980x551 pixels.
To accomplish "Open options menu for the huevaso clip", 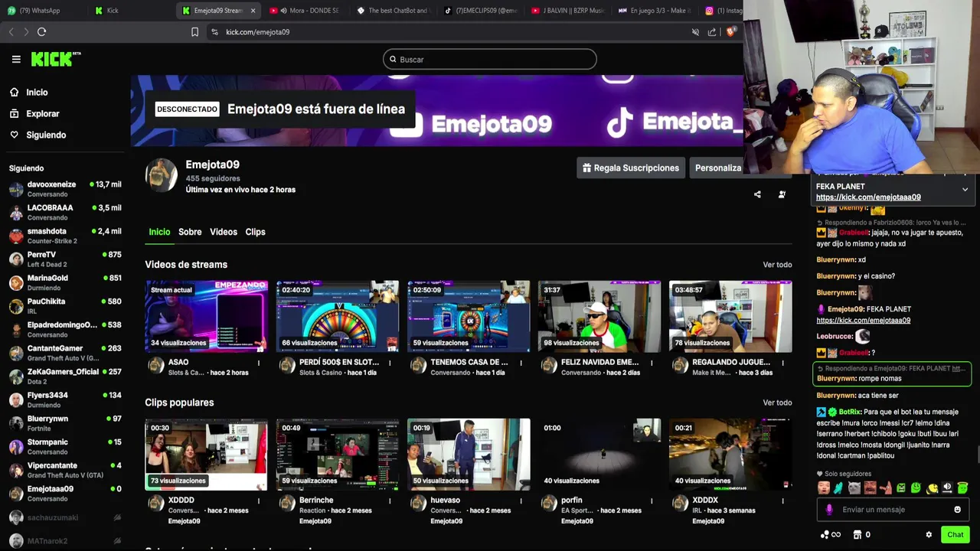I will [521, 500].
